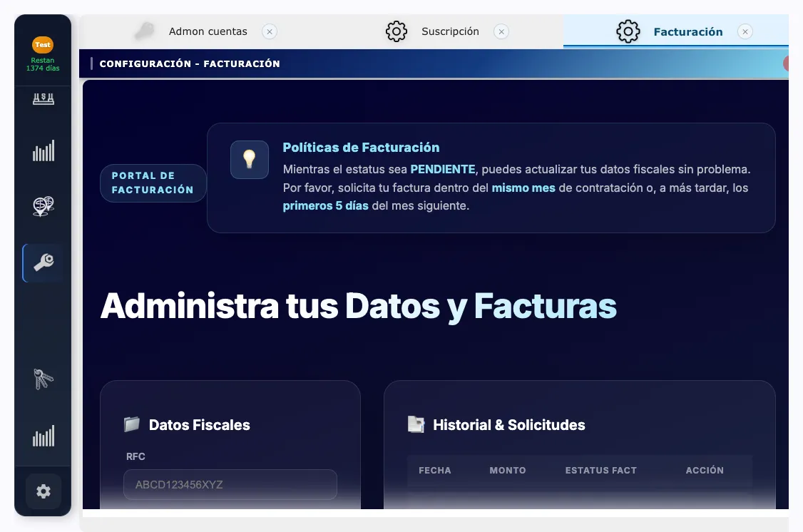
Task: Click the orange Test account badge
Action: [43, 45]
